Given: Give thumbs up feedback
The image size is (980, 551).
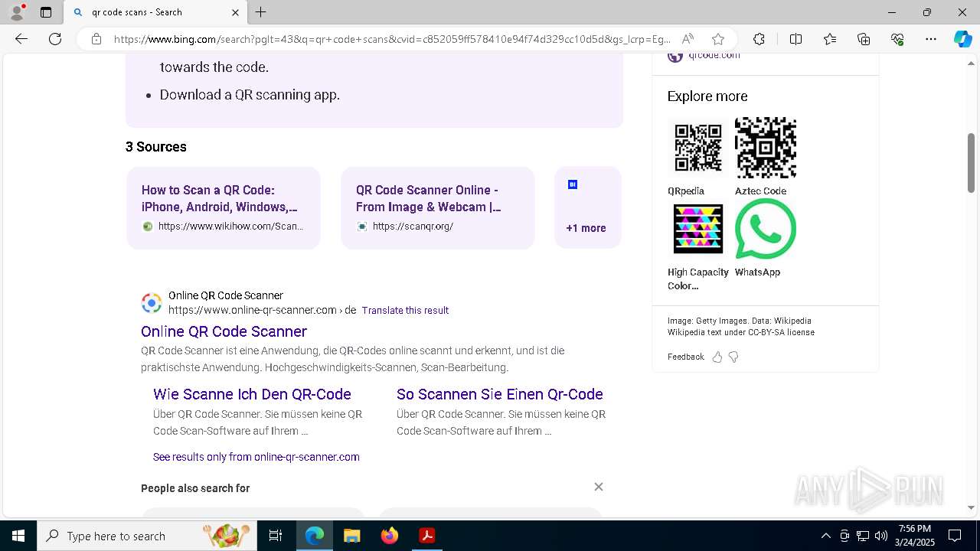Looking at the screenshot, I should click(x=717, y=357).
